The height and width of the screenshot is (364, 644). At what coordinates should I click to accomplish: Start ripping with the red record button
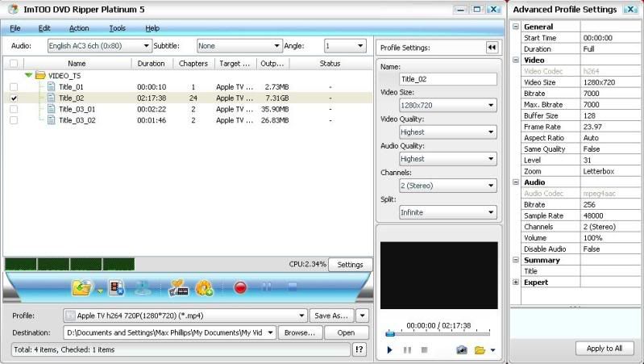[240, 287]
